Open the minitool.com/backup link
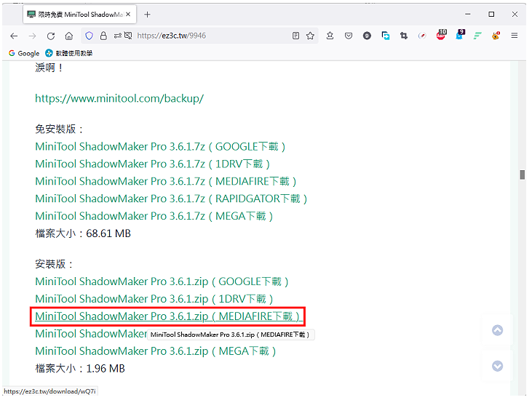The width and height of the screenshot is (532, 400). [x=119, y=99]
